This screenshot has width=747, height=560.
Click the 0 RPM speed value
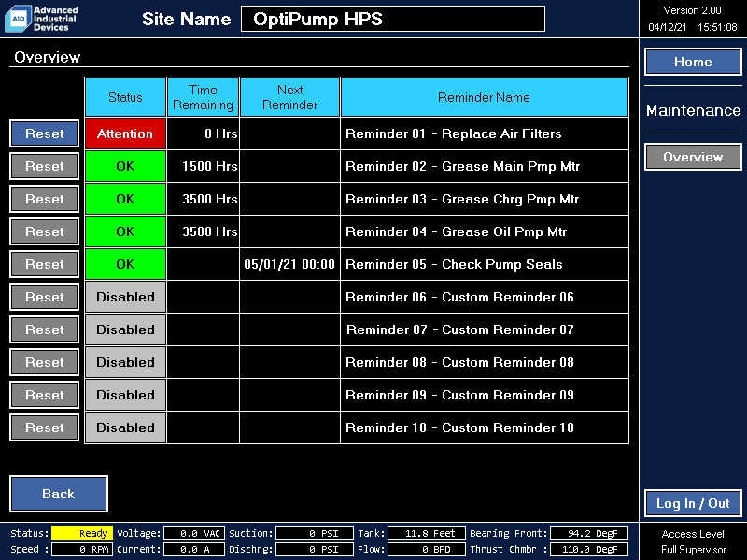click(x=82, y=549)
